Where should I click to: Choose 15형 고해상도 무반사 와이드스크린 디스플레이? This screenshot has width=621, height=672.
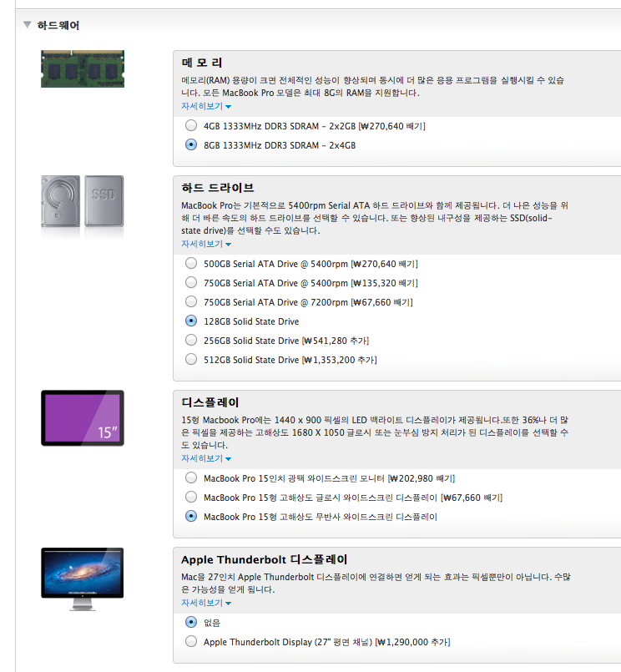pos(191,517)
